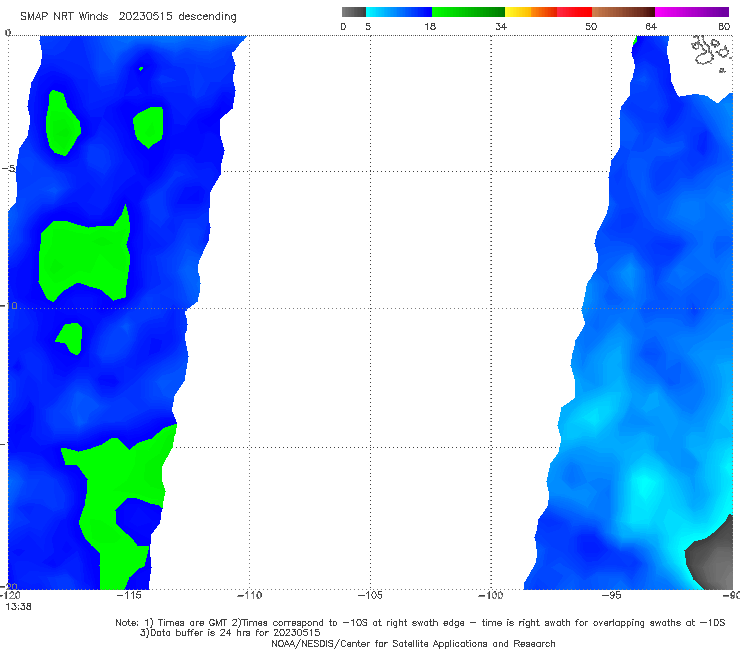This screenshot has width=740, height=650.
Task: Click longitude label -120 on the axis
Action: click(x=10, y=596)
